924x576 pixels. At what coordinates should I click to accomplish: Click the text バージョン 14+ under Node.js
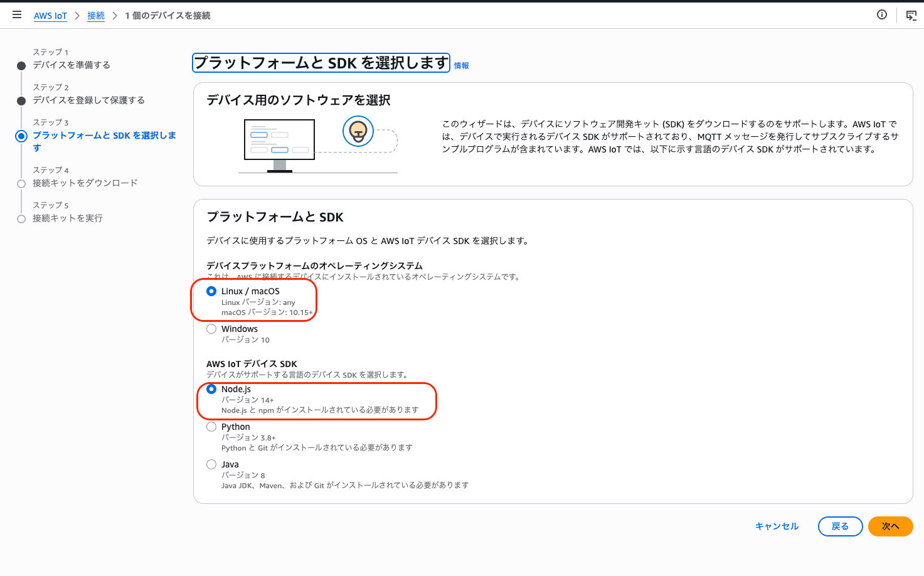click(x=247, y=400)
